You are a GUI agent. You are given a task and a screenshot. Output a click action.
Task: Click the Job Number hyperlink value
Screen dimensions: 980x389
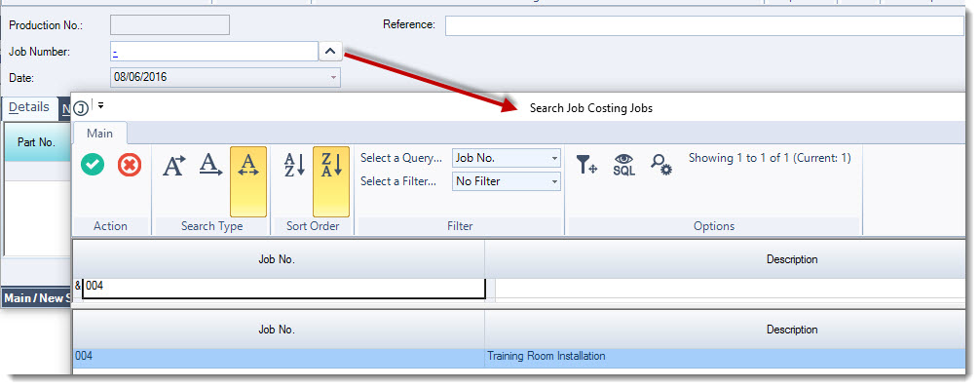pos(116,52)
